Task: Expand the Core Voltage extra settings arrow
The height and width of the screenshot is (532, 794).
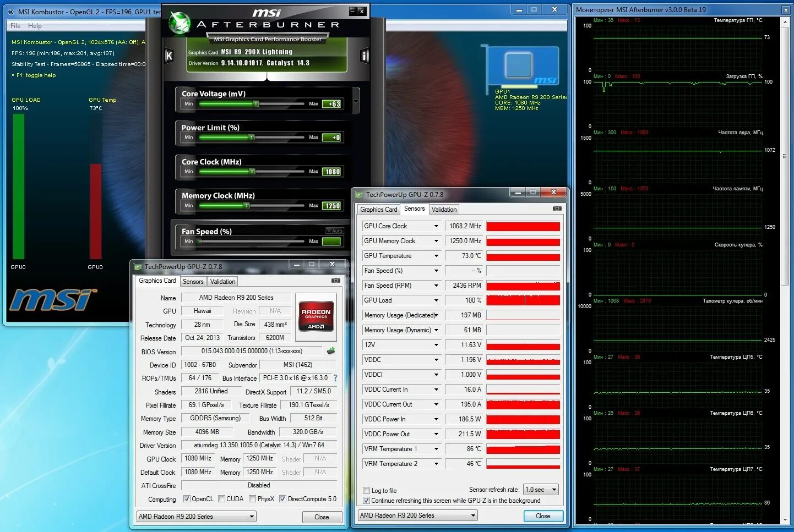Action: tap(356, 102)
